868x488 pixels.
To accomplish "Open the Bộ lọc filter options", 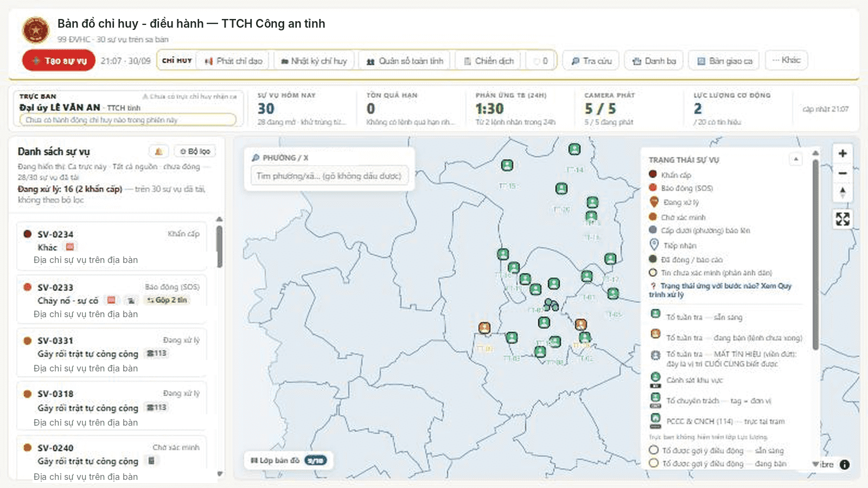I will [195, 151].
